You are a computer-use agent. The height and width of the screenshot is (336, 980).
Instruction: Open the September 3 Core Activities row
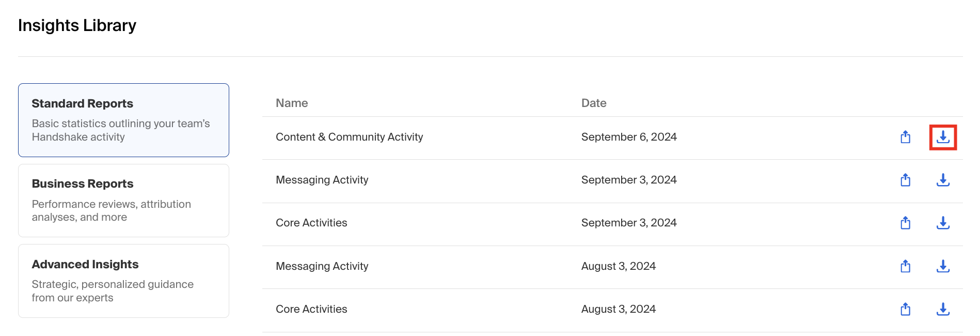pos(612,224)
